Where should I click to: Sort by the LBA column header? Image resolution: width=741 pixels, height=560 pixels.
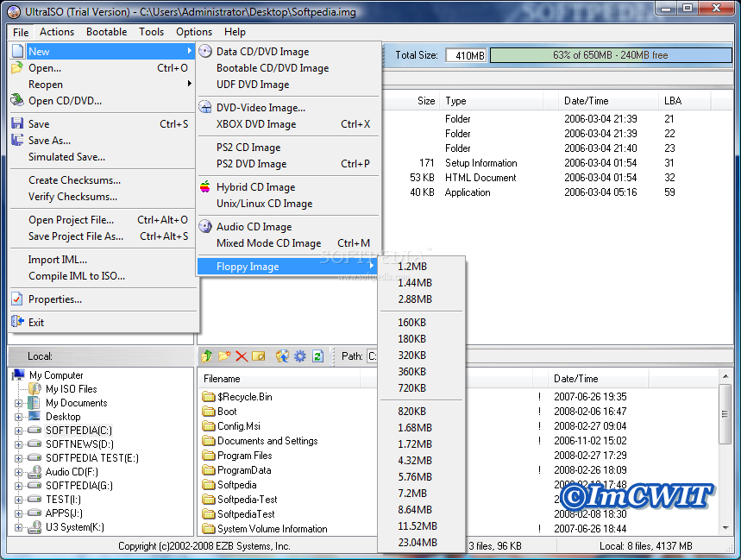[684, 101]
